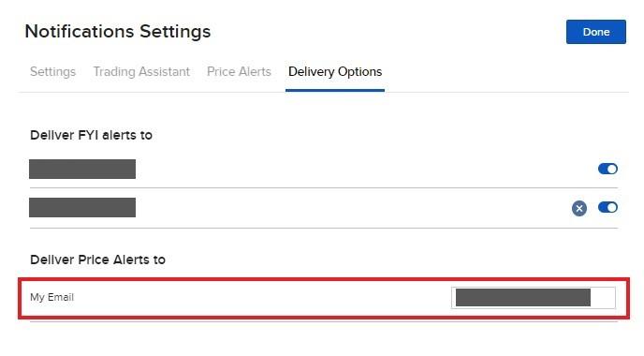This screenshot has width=644, height=356.
Task: Focus the My Email price alerts input field
Action: pyautogui.click(x=534, y=298)
